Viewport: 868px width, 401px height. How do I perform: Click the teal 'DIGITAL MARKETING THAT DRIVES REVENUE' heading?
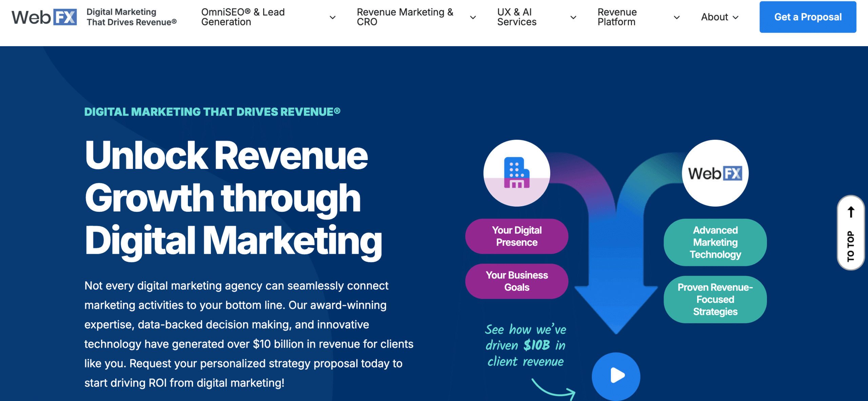click(212, 112)
